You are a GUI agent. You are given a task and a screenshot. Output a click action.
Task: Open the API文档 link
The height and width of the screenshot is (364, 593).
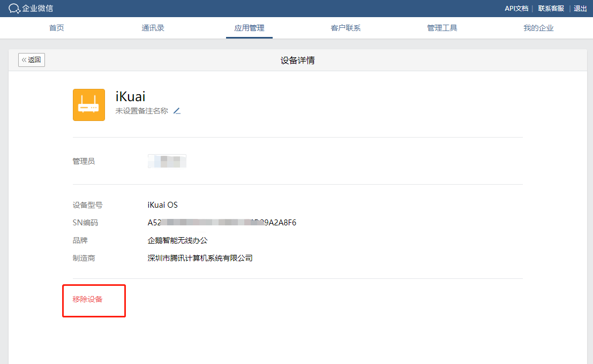(516, 9)
